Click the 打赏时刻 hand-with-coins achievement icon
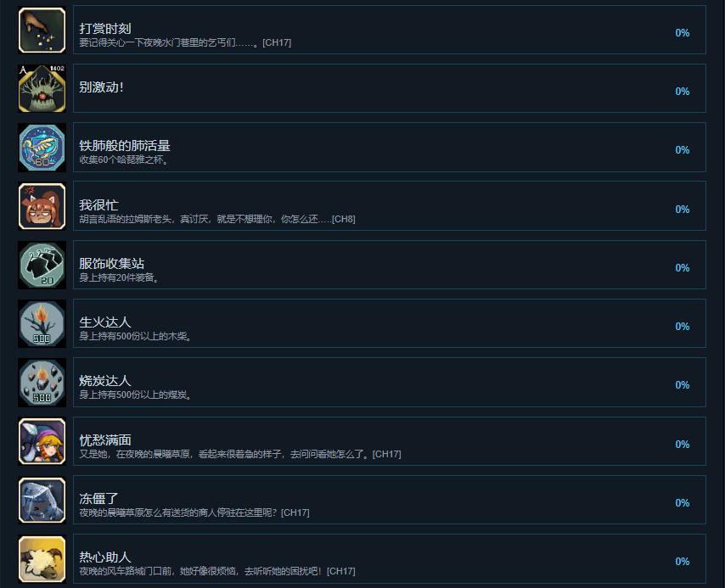725x588 pixels. tap(42, 30)
